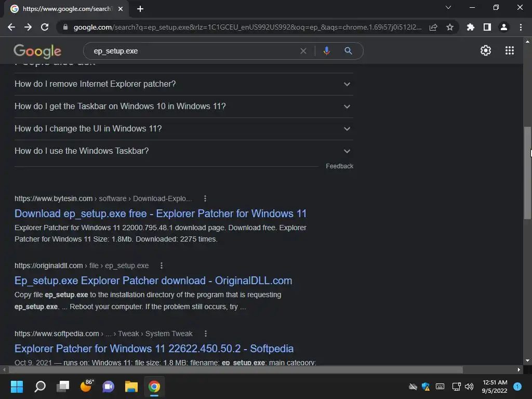Screen dimensions: 532x399
Task: Click the scroll right arrow
Action: (x=519, y=369)
